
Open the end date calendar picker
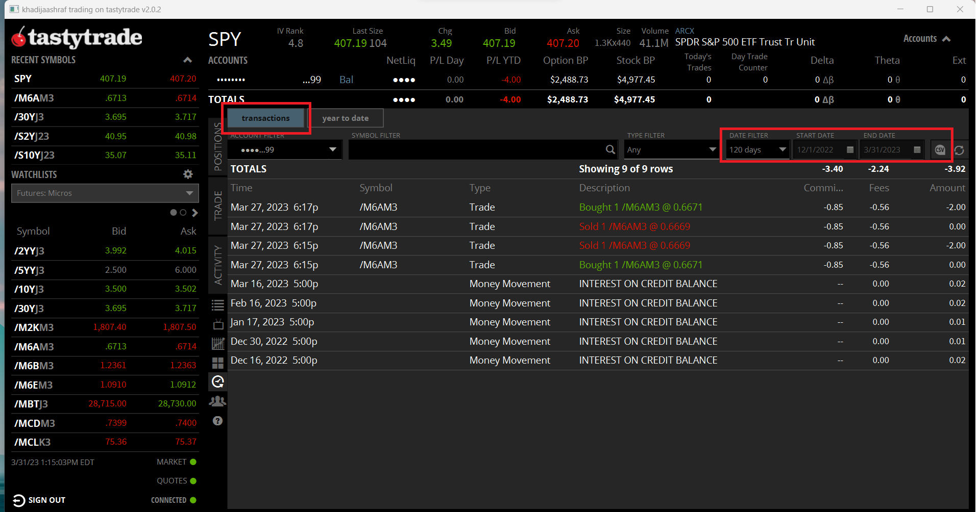[917, 150]
